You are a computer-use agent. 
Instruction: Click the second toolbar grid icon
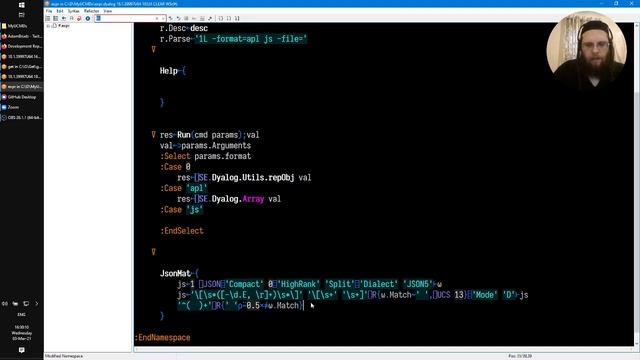click(x=56, y=18)
